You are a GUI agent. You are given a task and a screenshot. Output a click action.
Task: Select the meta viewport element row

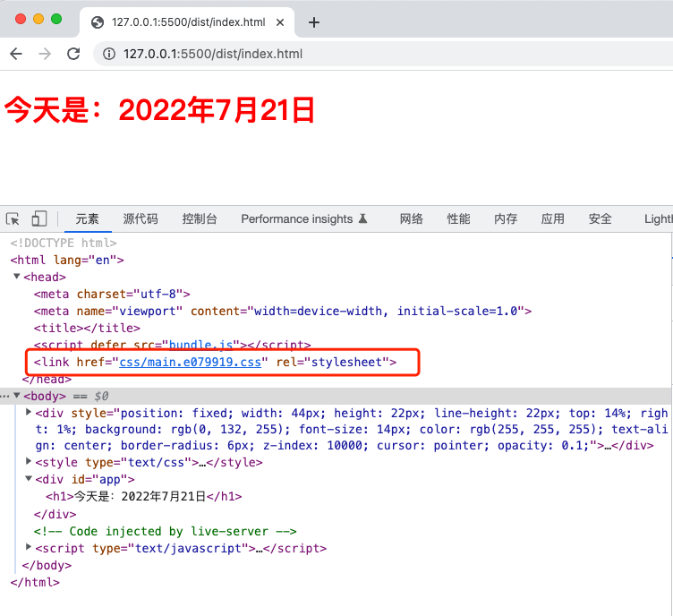click(x=283, y=311)
